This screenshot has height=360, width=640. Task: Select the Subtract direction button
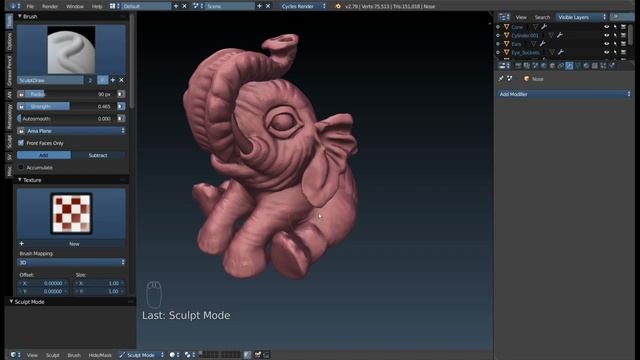click(98, 155)
